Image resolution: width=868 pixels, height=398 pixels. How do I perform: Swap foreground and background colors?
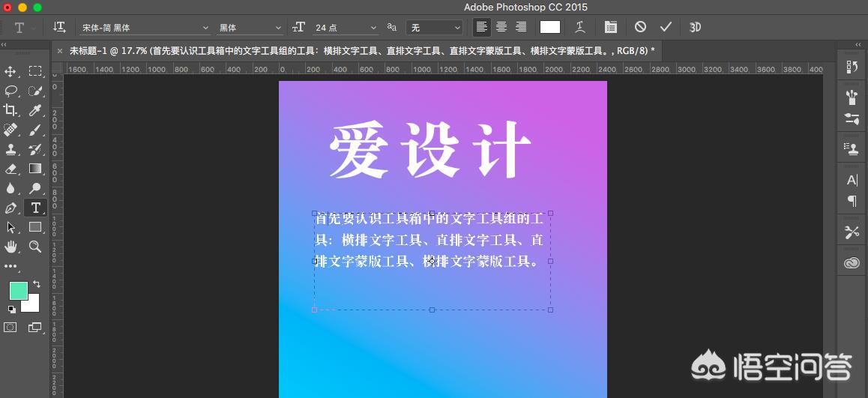37,284
